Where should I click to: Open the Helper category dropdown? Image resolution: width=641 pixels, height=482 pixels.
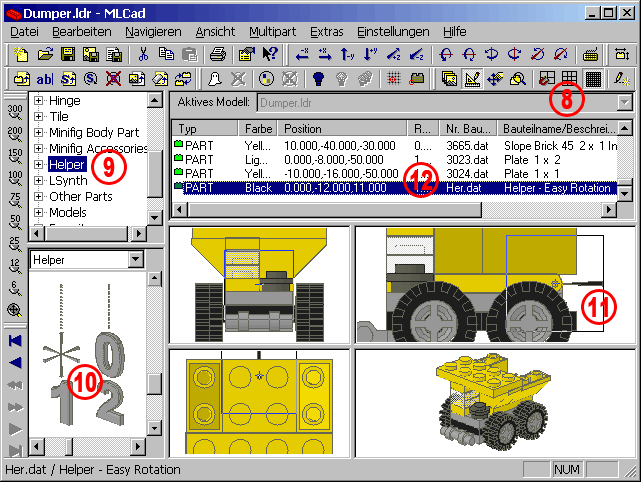(136, 259)
